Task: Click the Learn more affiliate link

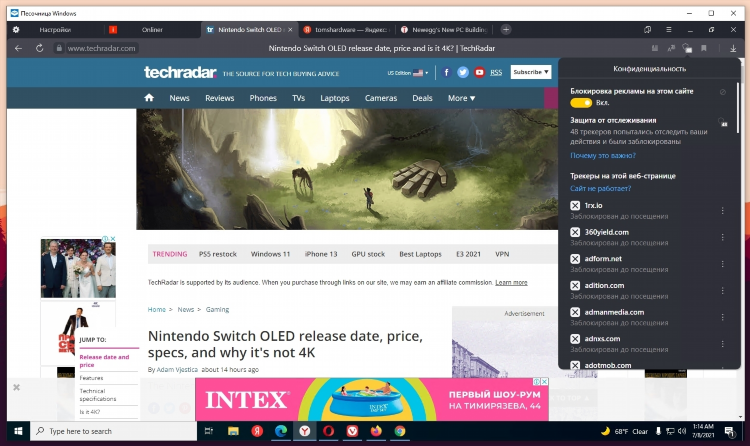Action: click(x=511, y=283)
